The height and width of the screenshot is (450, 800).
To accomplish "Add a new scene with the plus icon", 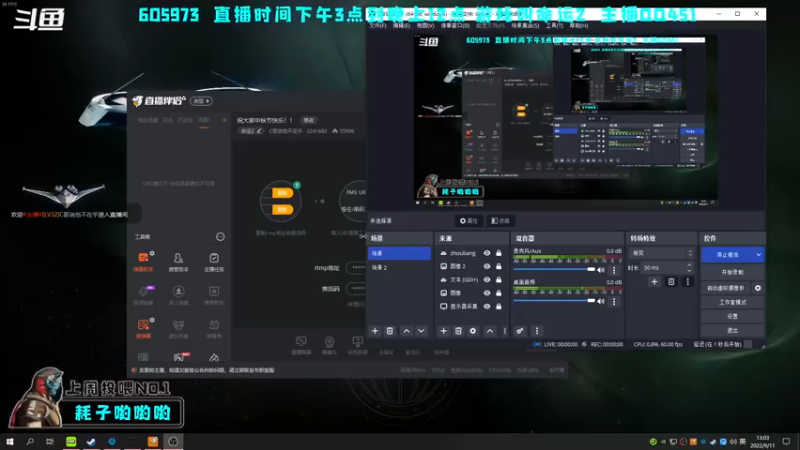I will tap(375, 331).
